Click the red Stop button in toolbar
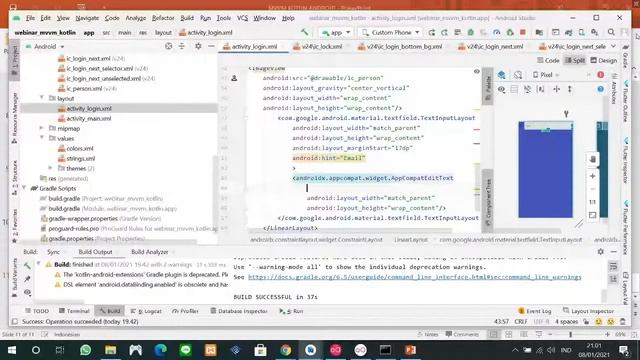640x360 pixels. [522, 32]
